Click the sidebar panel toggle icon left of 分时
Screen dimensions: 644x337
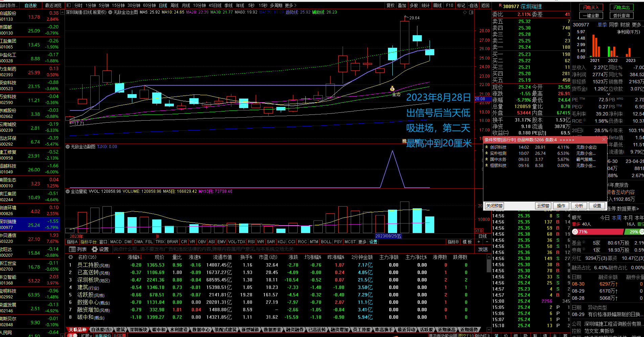(69, 5)
